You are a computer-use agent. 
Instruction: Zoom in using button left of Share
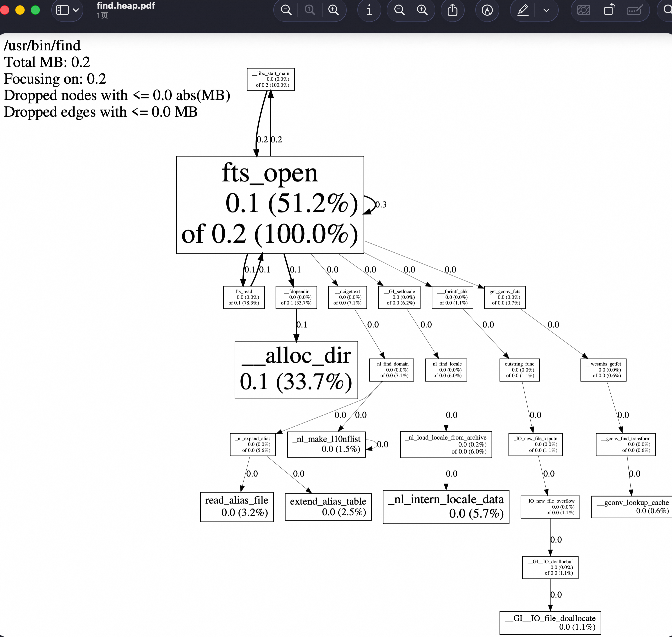(422, 10)
